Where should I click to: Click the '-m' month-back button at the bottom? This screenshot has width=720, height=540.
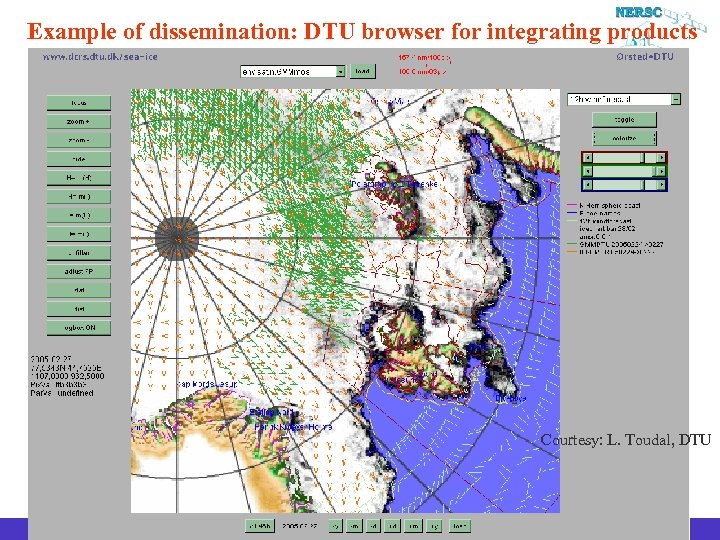click(x=354, y=526)
